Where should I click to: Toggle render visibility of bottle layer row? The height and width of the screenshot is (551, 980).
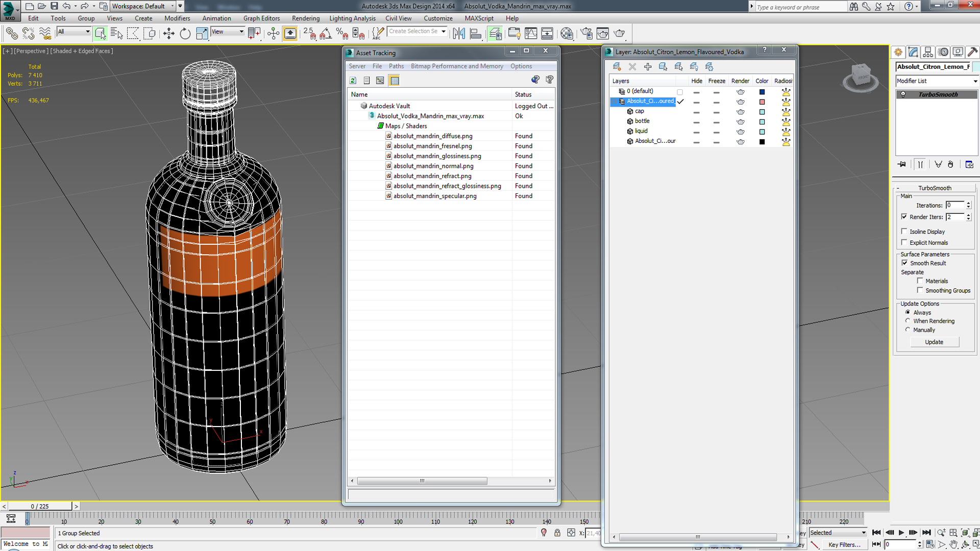(x=740, y=121)
